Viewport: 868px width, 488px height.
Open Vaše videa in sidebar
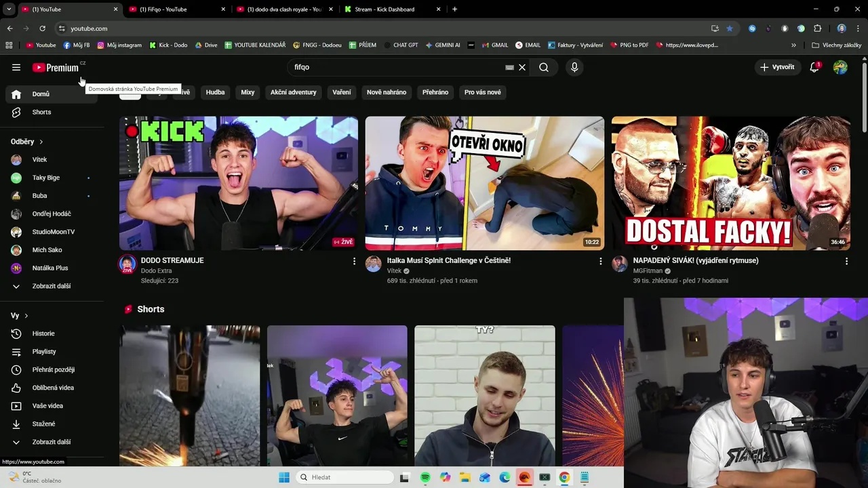(x=52, y=406)
